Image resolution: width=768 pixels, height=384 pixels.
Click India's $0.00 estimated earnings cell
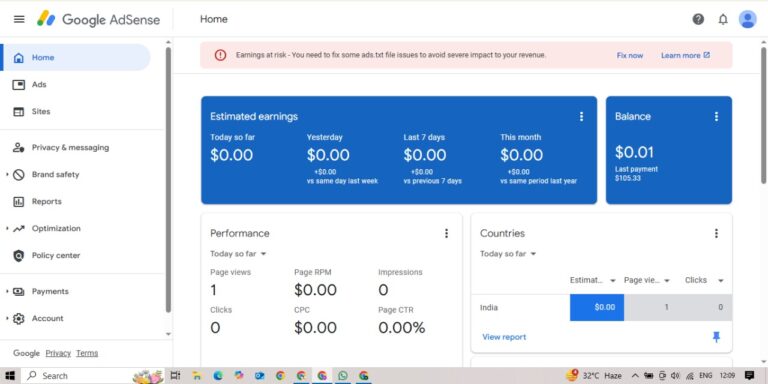(597, 308)
